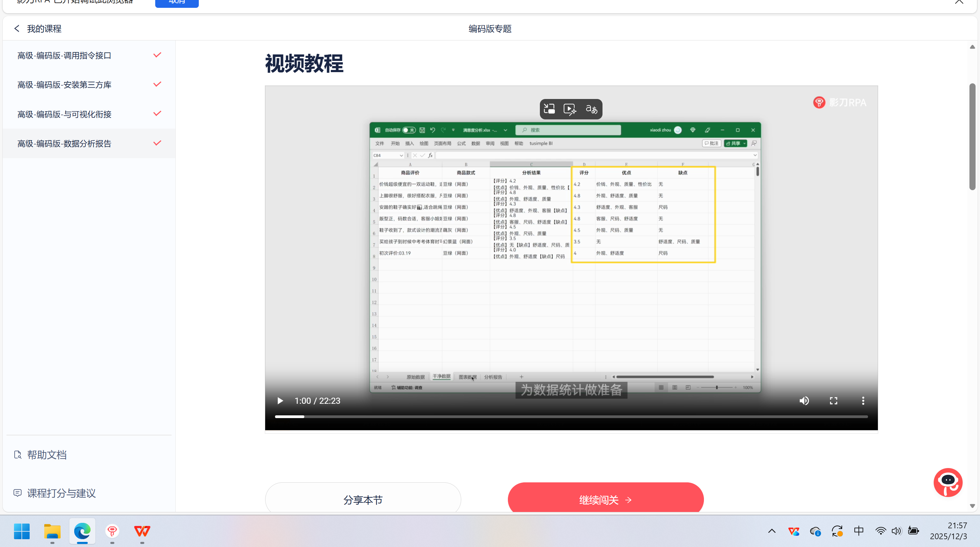
Task: Open WPS Office from the taskbar
Action: pos(142,531)
